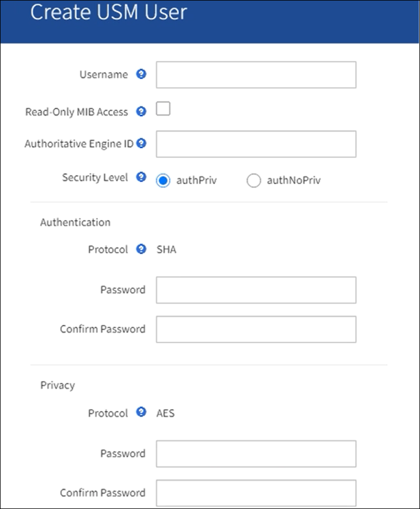Click the help icon next to Username
Image resolution: width=420 pixels, height=509 pixels.
point(141,74)
